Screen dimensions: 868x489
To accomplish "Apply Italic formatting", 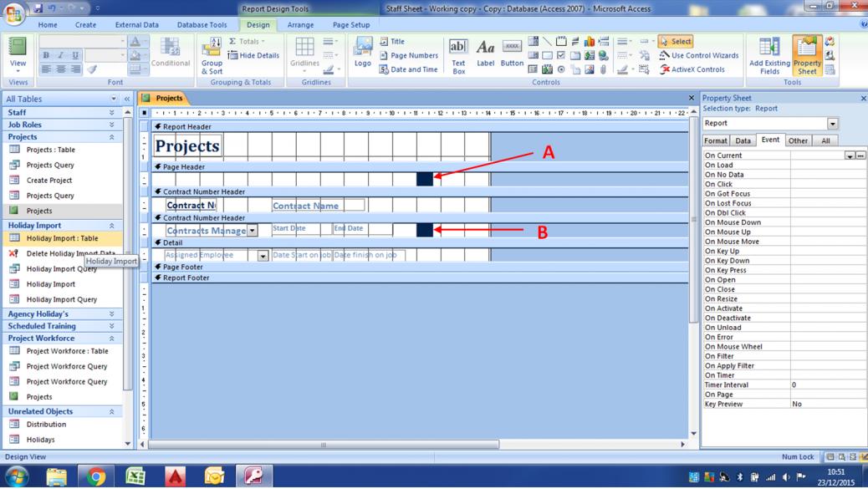I will (x=60, y=55).
